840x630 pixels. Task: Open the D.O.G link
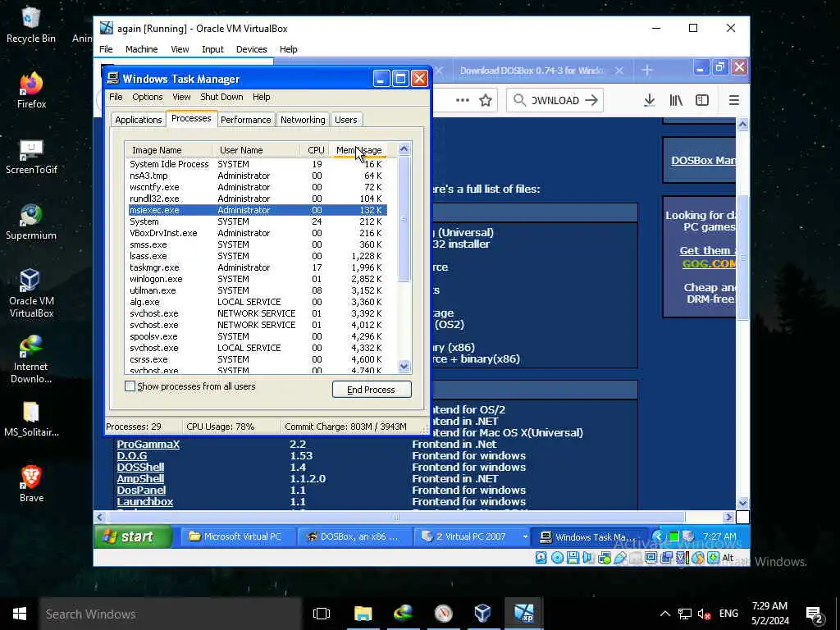132,456
